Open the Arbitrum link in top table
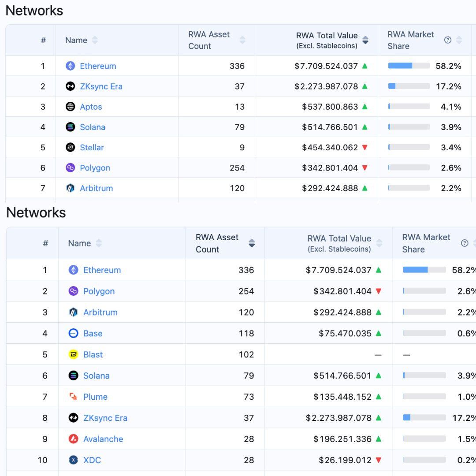The image size is (476, 476). [96, 188]
